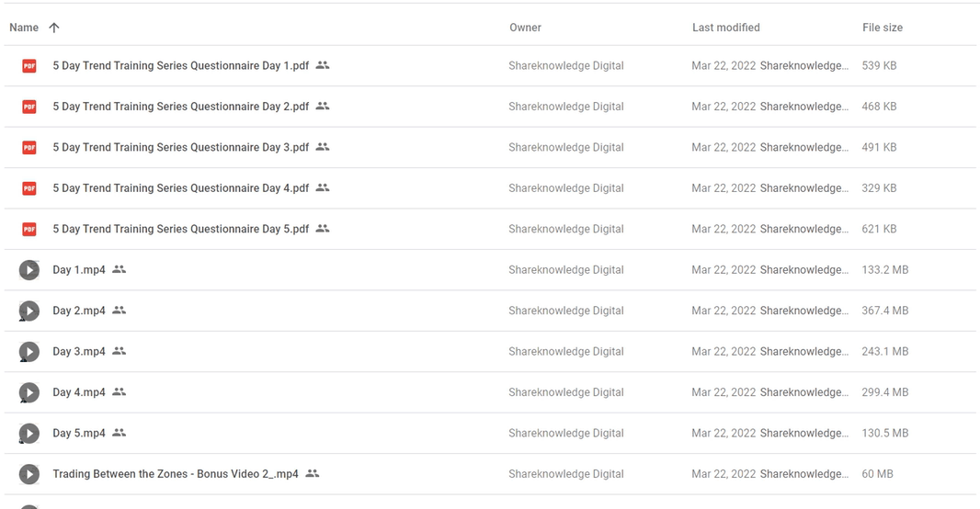Click the Shareknowledge Digital owner of Day 1.mp4
Screen dimensions: 980x509
coord(565,270)
